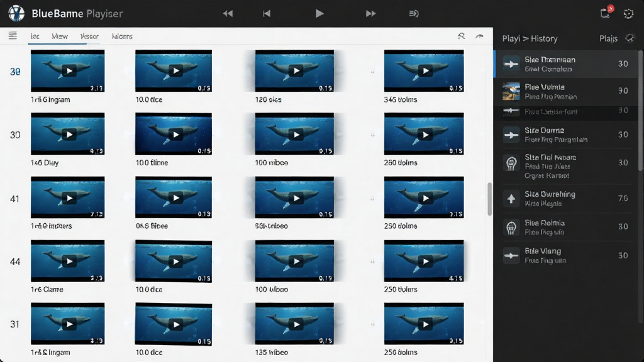Image resolution: width=644 pixels, height=362 pixels.
Task: Click the bulb icon of Ste Dol fveam entry
Action: tap(511, 164)
